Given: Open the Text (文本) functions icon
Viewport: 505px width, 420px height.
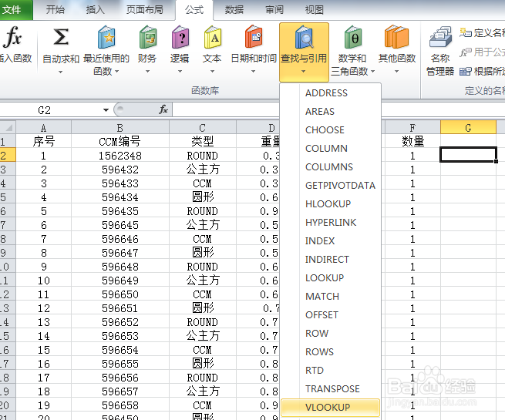Looking at the screenshot, I should pyautogui.click(x=213, y=37).
